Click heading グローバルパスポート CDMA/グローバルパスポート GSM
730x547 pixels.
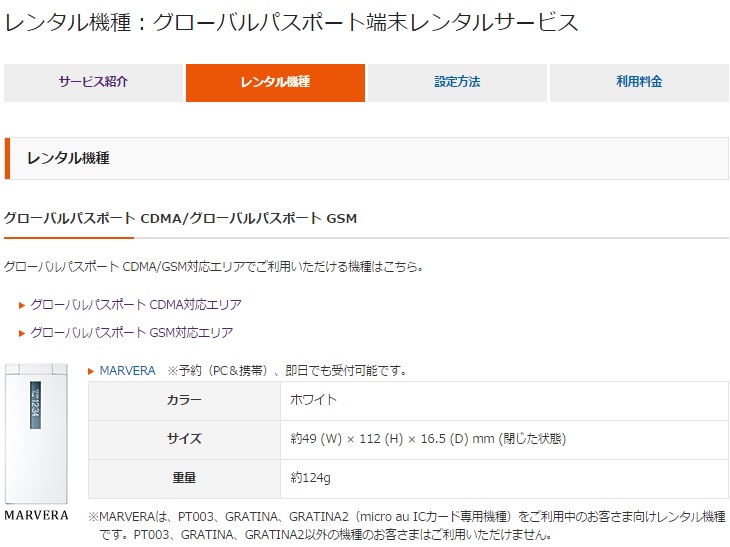point(181,218)
